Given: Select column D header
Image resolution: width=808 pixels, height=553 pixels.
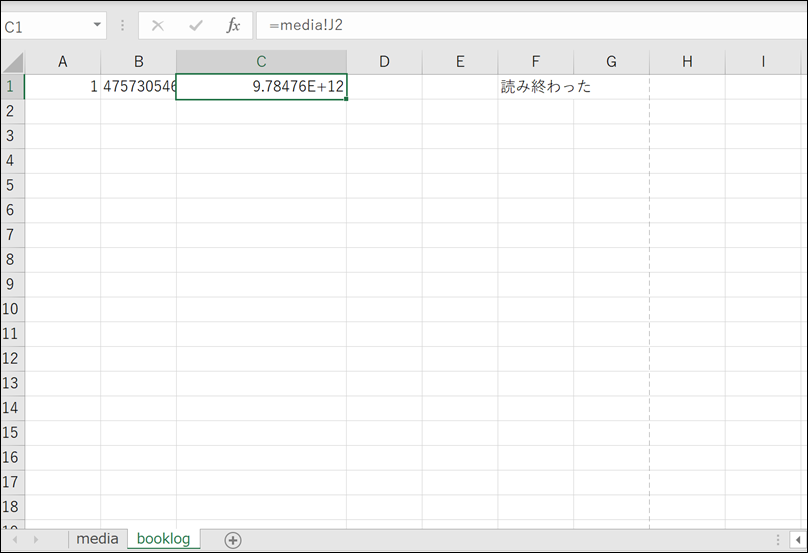Looking at the screenshot, I should point(384,62).
